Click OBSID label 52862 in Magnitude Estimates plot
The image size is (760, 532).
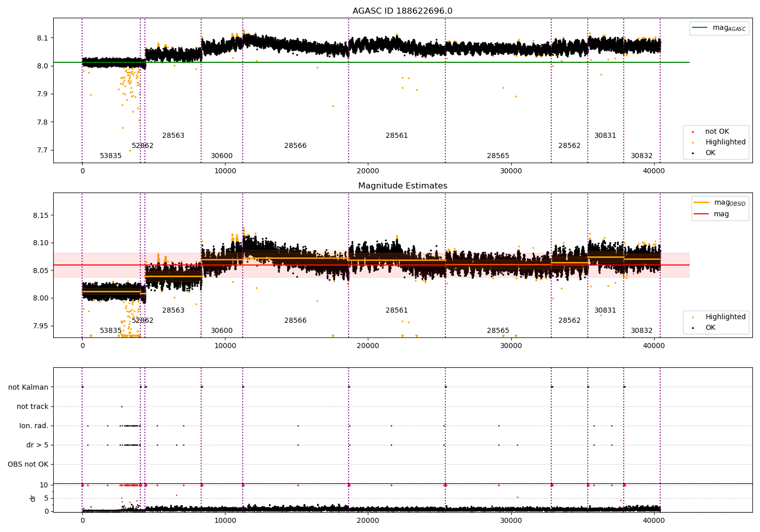coord(142,321)
